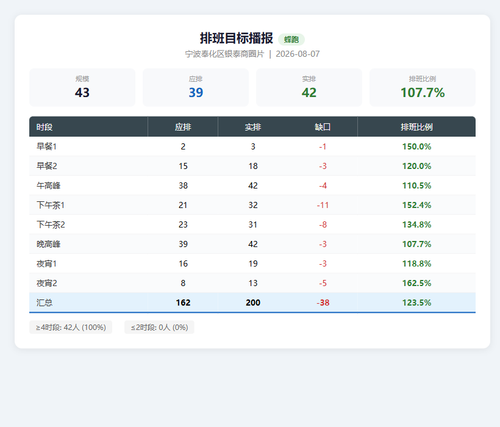Click the total 实排 value 200
The height and width of the screenshot is (427, 500).
pyautogui.click(x=253, y=303)
